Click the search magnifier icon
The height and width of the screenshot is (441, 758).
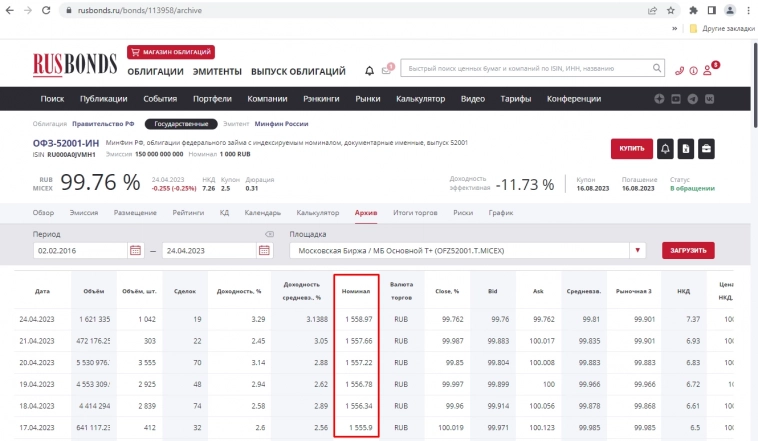(656, 70)
